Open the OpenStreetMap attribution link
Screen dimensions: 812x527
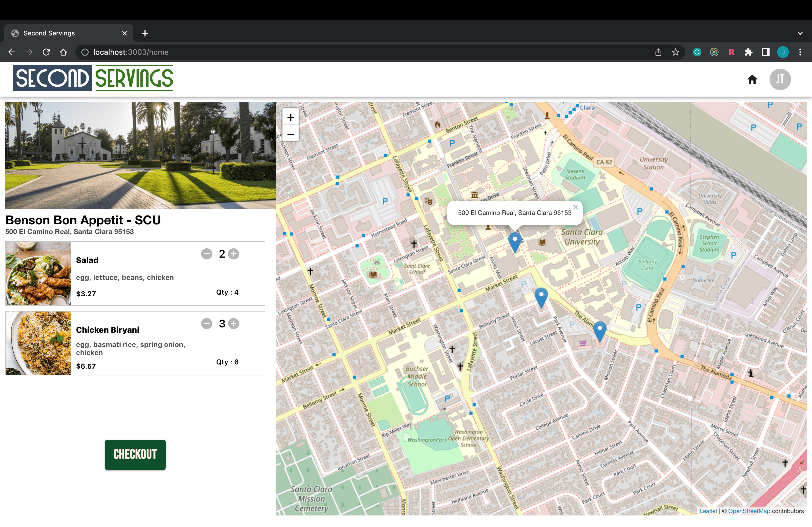[x=749, y=511]
